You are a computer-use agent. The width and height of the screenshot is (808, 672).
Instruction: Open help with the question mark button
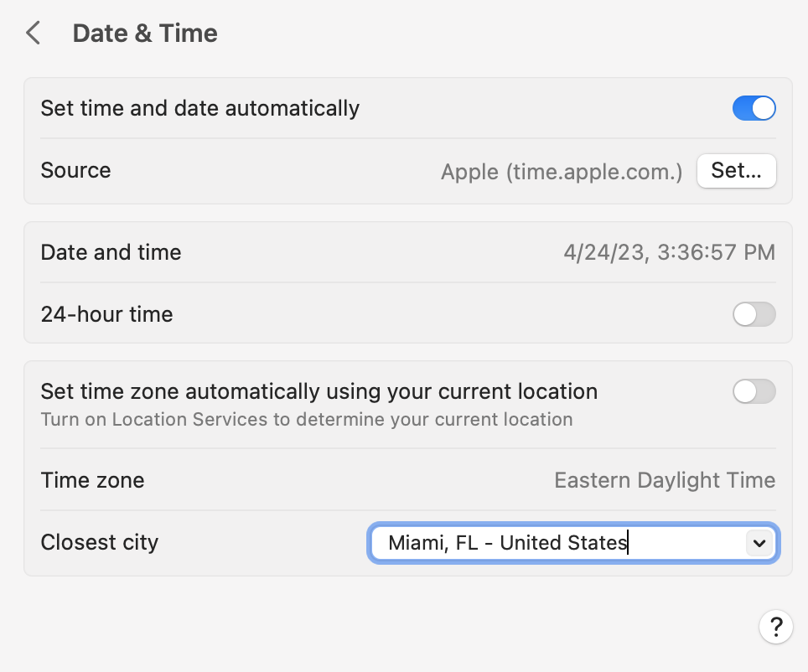[x=776, y=626]
